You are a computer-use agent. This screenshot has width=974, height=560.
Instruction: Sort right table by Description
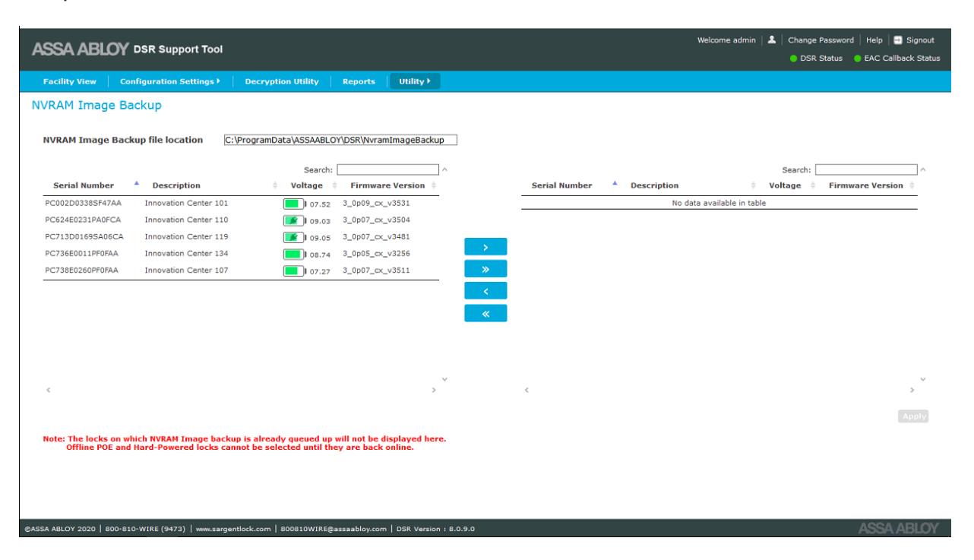(654, 185)
